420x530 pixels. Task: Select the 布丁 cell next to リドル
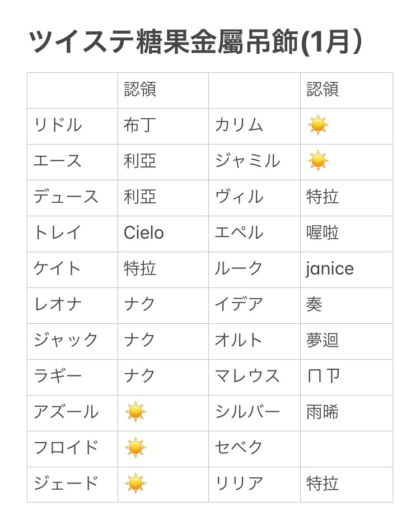pyautogui.click(x=163, y=127)
